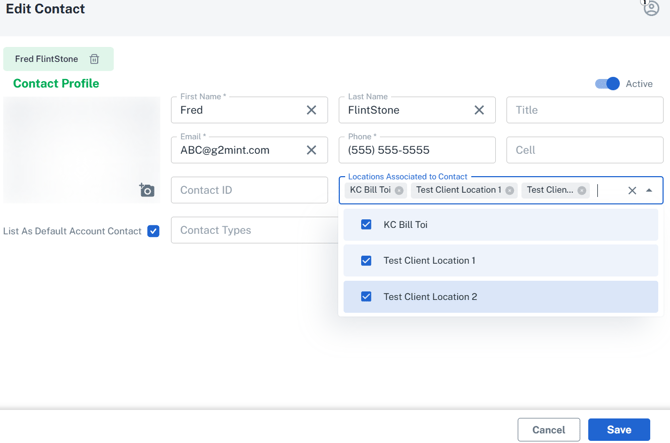Remove the Test Client Location 1 chip

(510, 190)
